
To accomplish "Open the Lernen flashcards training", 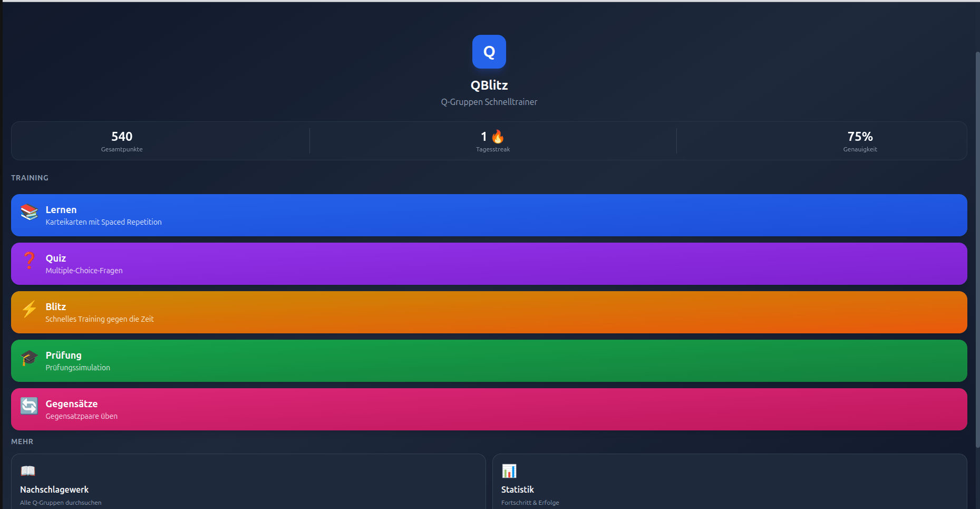I will pos(489,215).
